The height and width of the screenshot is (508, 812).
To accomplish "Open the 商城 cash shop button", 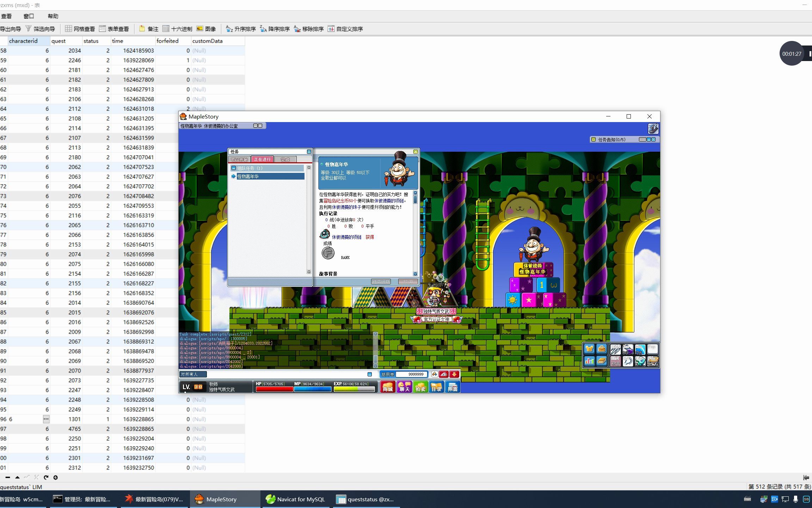I will click(388, 387).
